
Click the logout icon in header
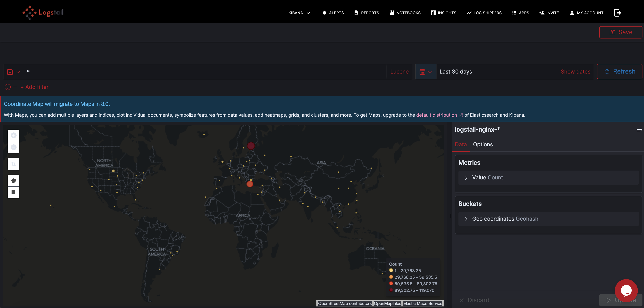tap(617, 13)
